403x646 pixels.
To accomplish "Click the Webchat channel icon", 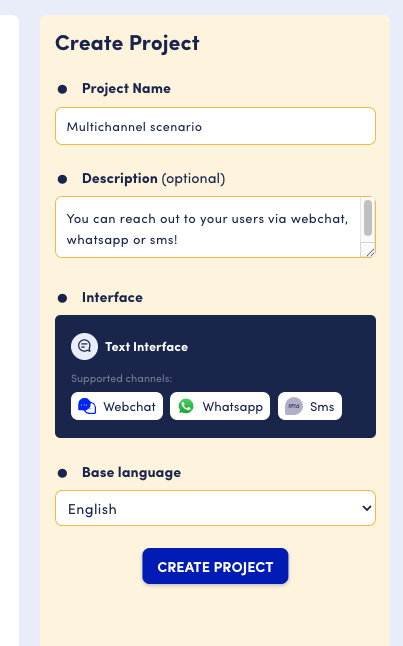I will pos(87,406).
